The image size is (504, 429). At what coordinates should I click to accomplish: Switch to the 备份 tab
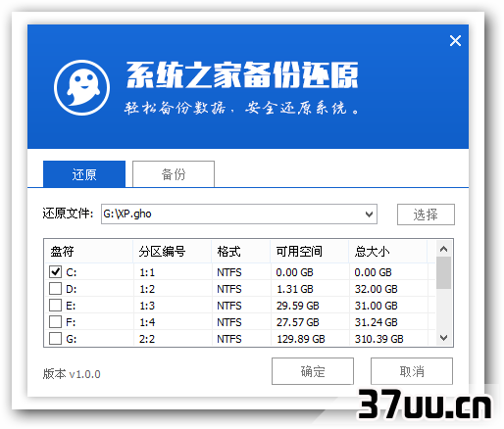(174, 174)
